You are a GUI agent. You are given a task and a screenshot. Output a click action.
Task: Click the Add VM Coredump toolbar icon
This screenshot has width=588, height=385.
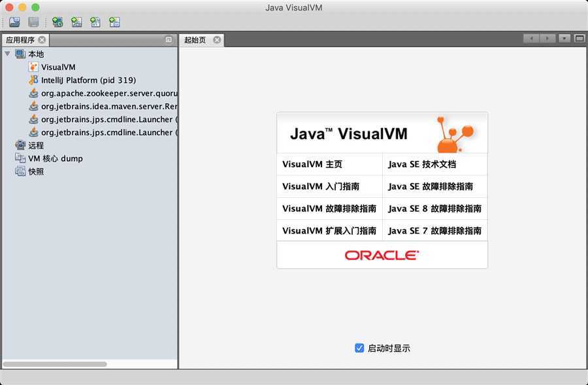95,22
